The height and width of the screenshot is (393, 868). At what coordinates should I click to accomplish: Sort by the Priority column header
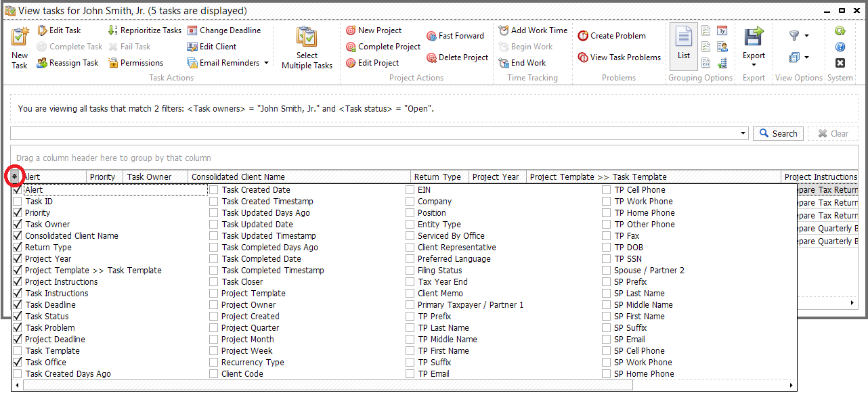105,177
